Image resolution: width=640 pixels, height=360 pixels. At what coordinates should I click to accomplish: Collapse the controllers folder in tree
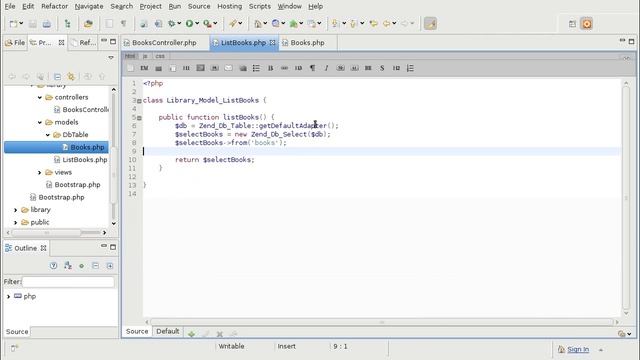click(40, 98)
